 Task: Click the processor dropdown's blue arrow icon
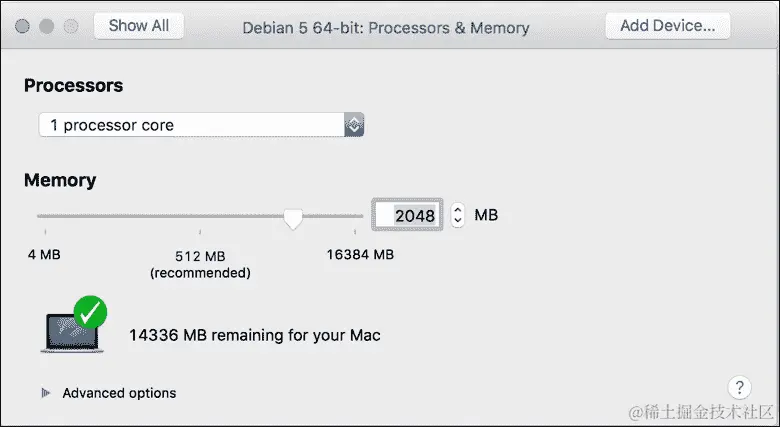(354, 125)
